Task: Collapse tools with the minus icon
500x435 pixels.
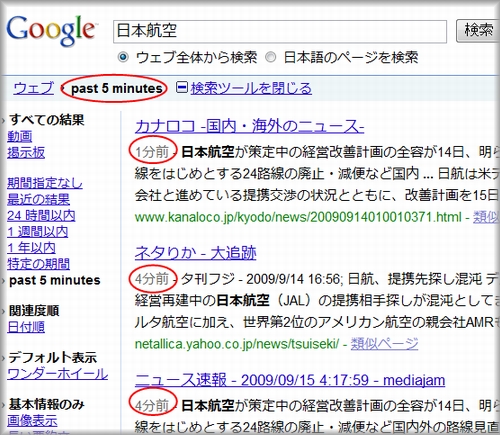Action: click(182, 87)
